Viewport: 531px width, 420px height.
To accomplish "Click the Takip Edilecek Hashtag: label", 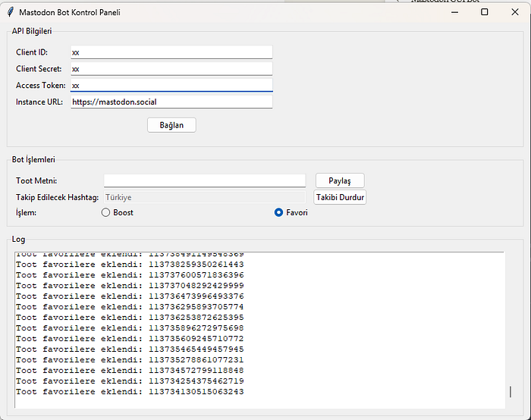I will [x=57, y=197].
